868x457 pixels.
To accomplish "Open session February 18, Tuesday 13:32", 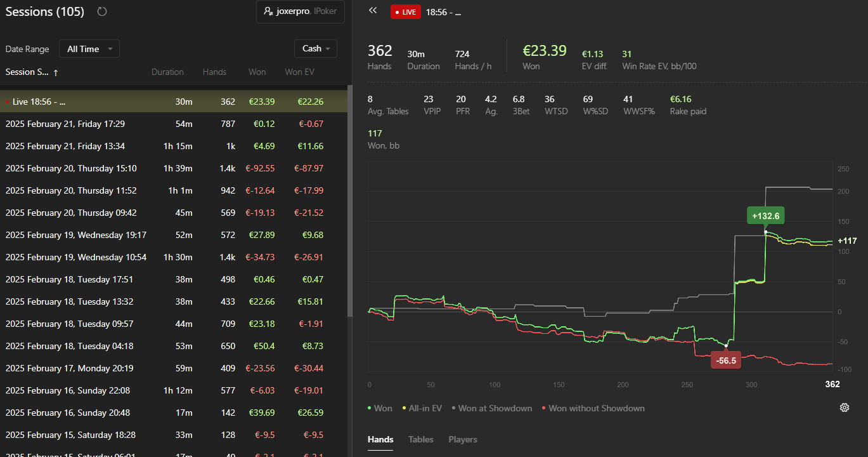I will click(174, 301).
